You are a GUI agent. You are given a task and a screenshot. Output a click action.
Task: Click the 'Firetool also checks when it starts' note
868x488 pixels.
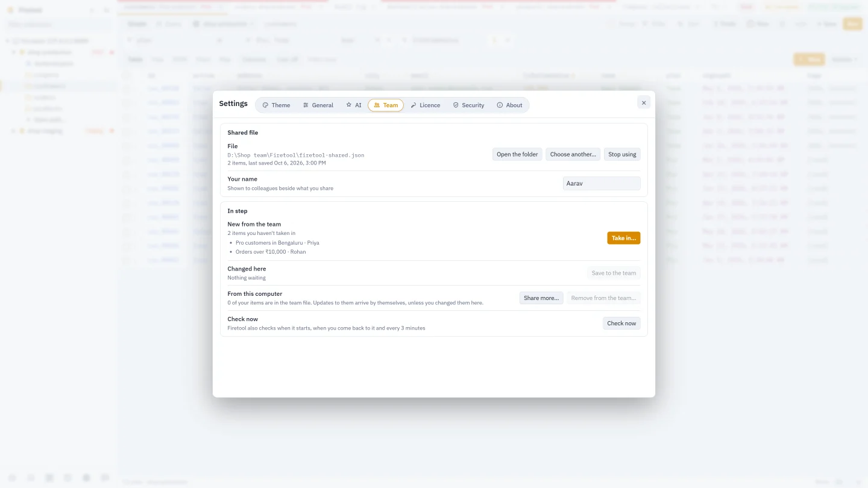(x=326, y=328)
